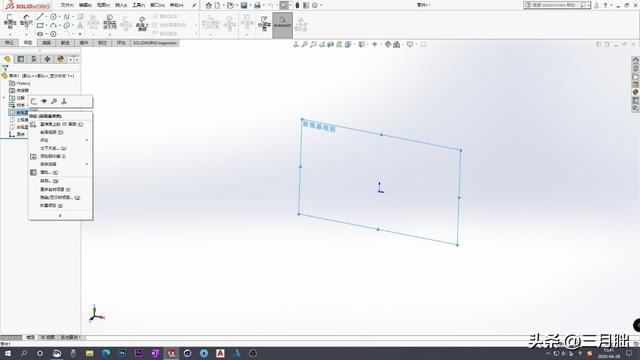The width and height of the screenshot is (640, 360).
Task: Activate the Smart Dimension tool
Action: click(26, 22)
